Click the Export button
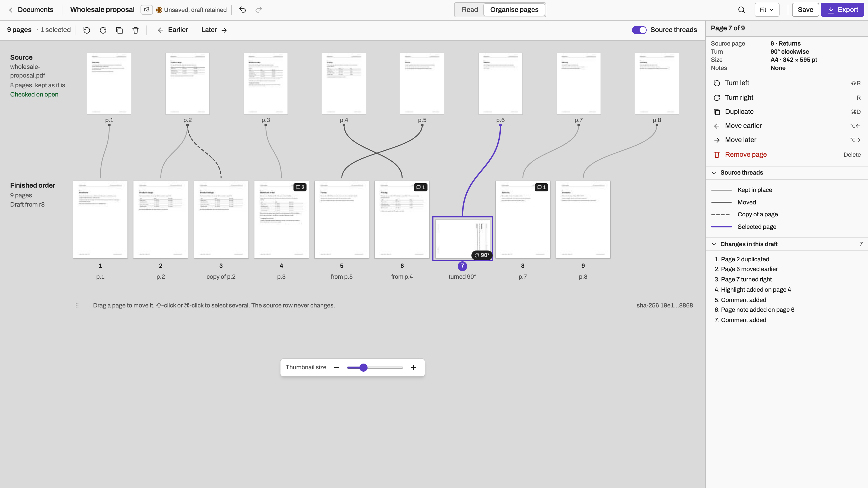This screenshot has width=868, height=488. tap(842, 10)
